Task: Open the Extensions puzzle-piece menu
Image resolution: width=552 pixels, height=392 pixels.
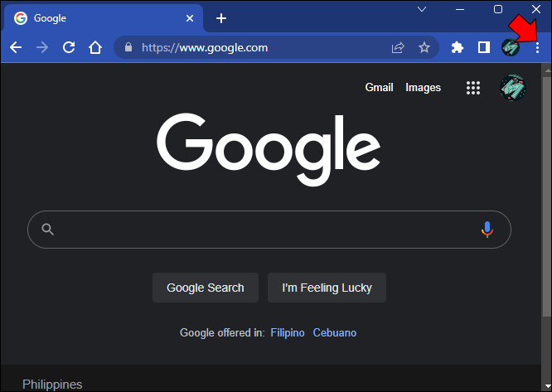Action: point(458,47)
